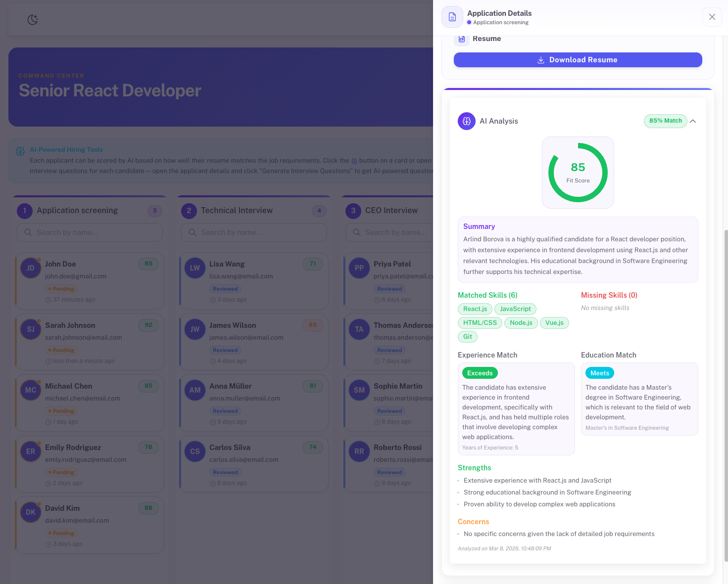
Task: Click the Carlos Silva CS avatar
Action: (195, 451)
